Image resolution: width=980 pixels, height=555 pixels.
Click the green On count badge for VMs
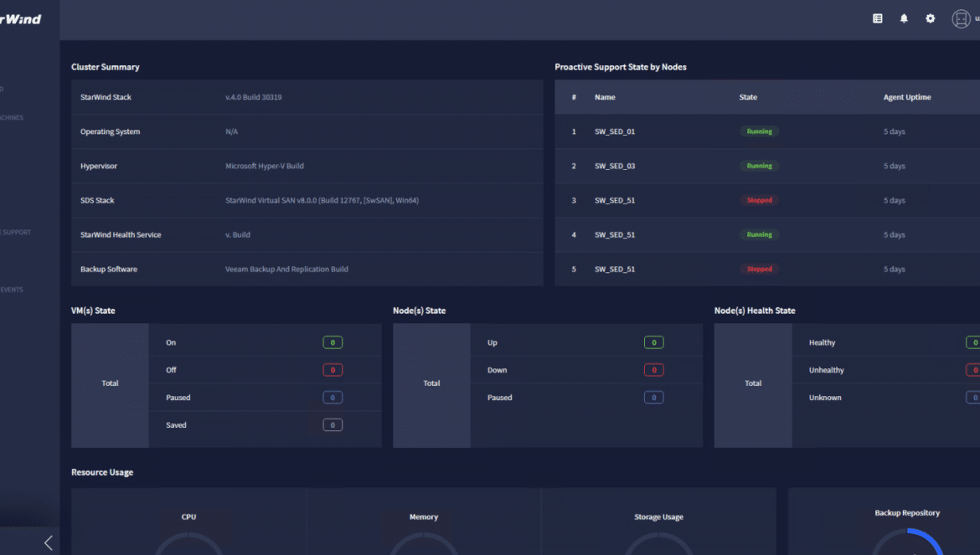tap(333, 342)
